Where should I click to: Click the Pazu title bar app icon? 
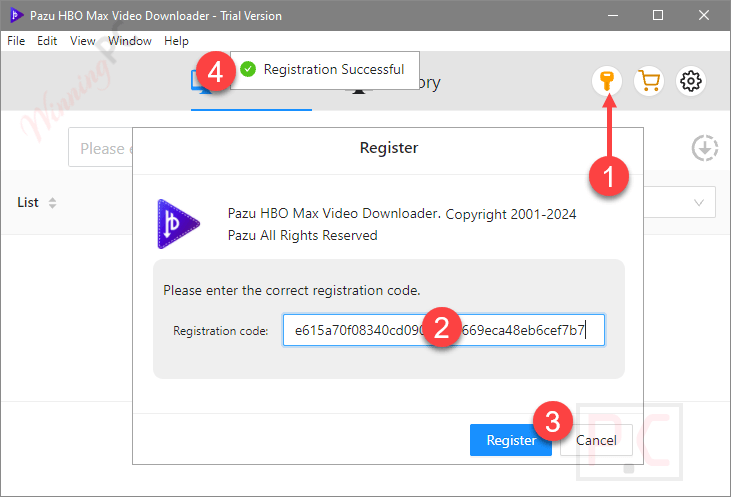coord(16,15)
